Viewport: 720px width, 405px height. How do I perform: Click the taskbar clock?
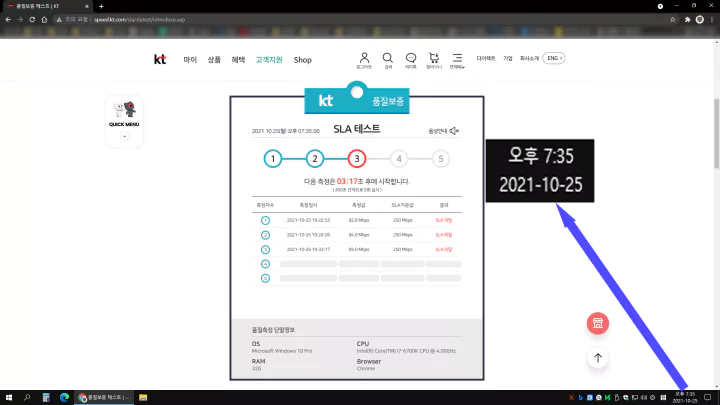coord(685,398)
